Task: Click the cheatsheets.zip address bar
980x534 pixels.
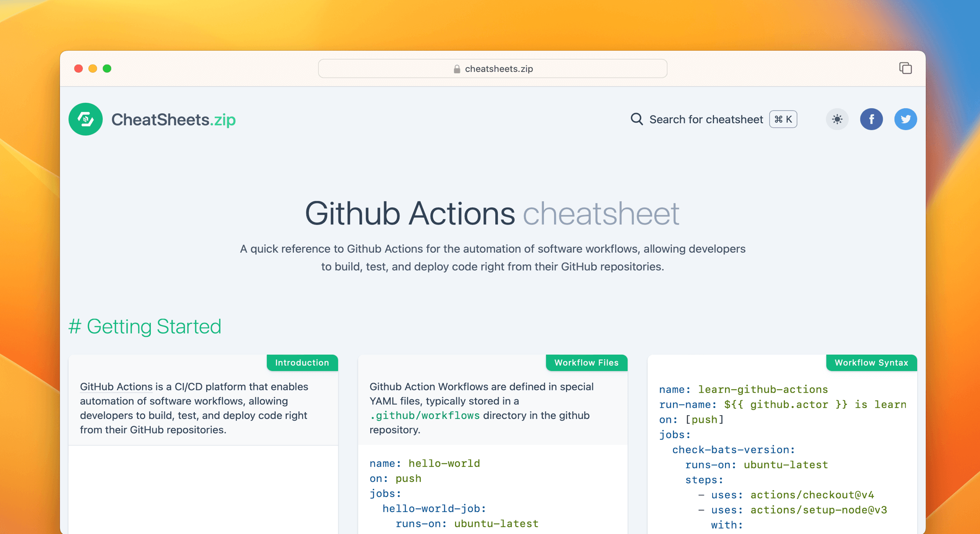Action: (x=499, y=69)
